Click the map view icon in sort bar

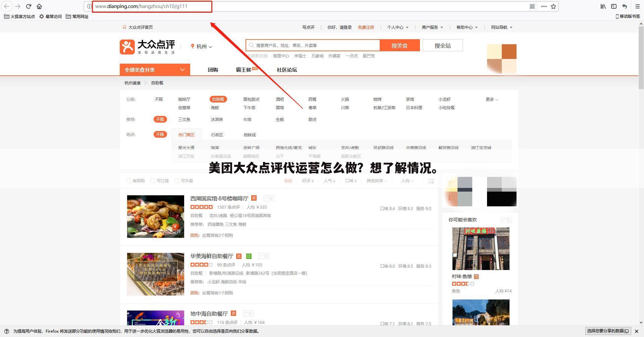[x=431, y=181]
